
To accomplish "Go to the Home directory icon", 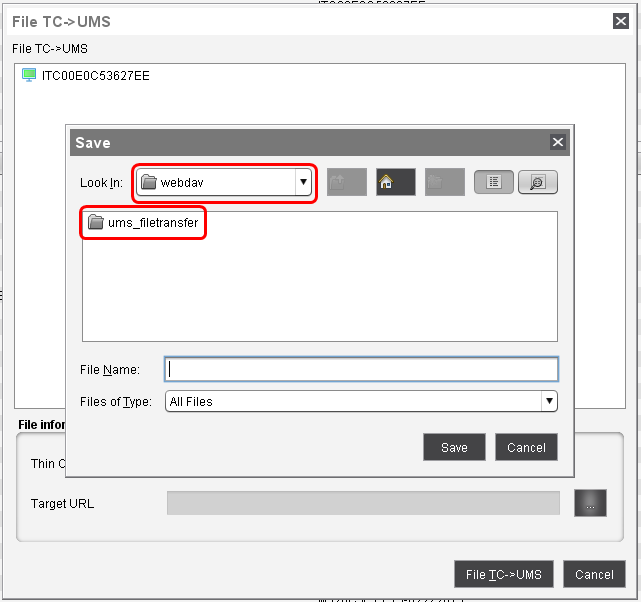I will (x=395, y=182).
